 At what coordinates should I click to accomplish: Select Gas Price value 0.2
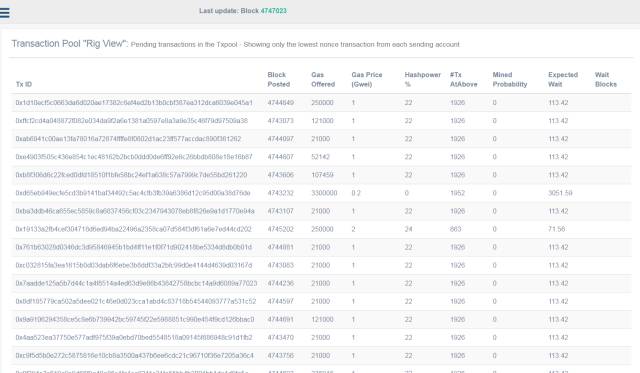pyautogui.click(x=356, y=193)
